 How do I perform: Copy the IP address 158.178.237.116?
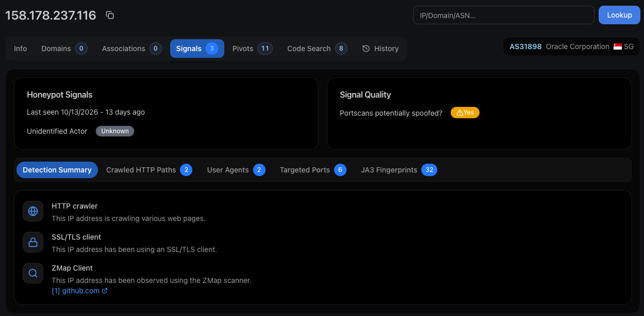[x=110, y=15]
